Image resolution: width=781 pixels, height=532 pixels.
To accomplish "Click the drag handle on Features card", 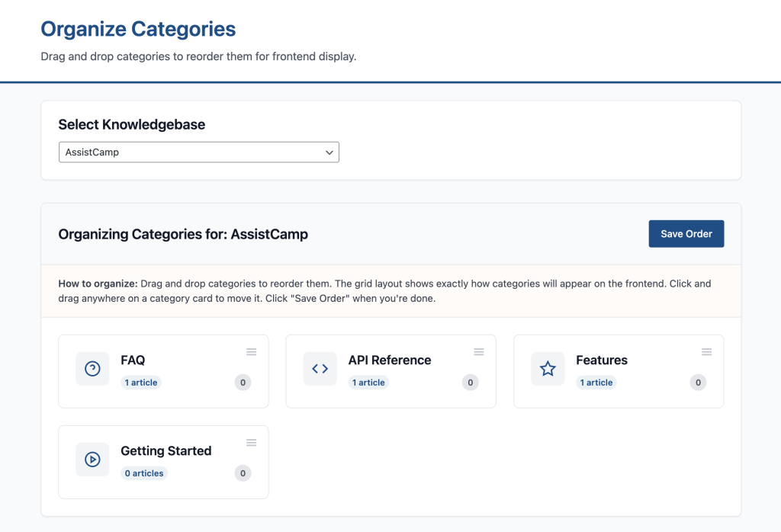I will tap(706, 351).
